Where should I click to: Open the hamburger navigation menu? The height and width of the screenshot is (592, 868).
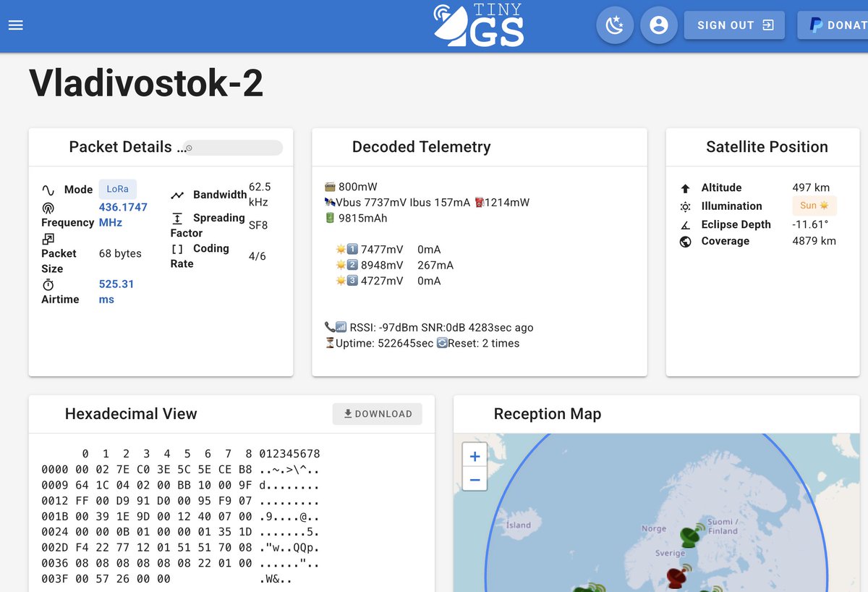click(x=16, y=25)
